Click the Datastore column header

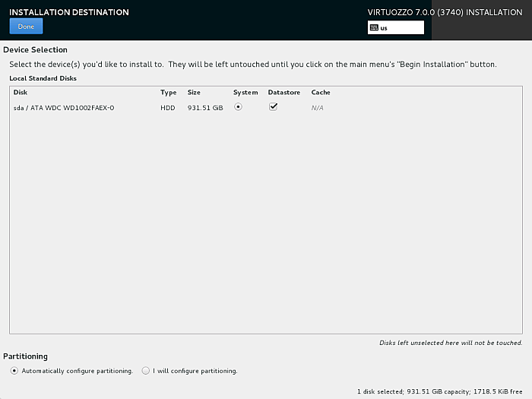284,93
